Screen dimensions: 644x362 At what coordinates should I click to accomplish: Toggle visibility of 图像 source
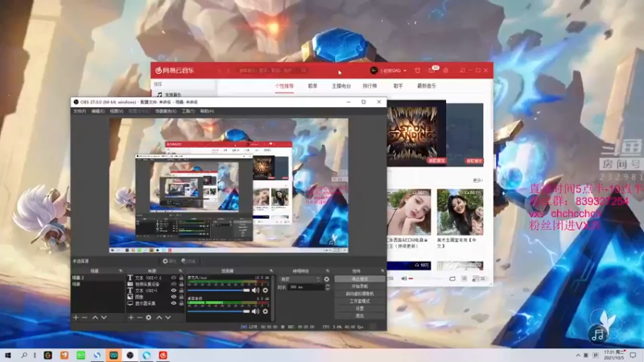click(173, 297)
